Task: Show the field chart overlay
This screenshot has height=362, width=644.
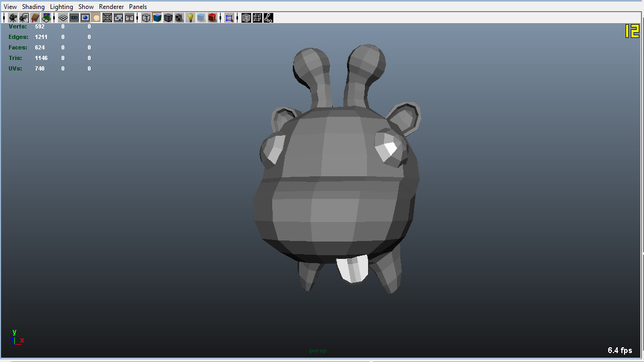Action: pos(107,17)
